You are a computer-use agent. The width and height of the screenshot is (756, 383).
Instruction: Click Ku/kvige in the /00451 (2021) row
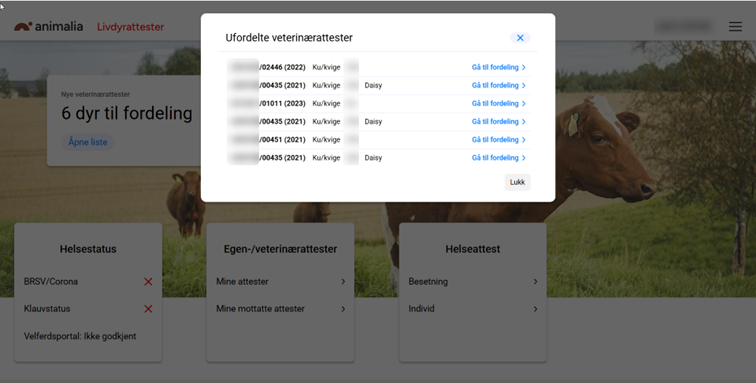pos(326,139)
